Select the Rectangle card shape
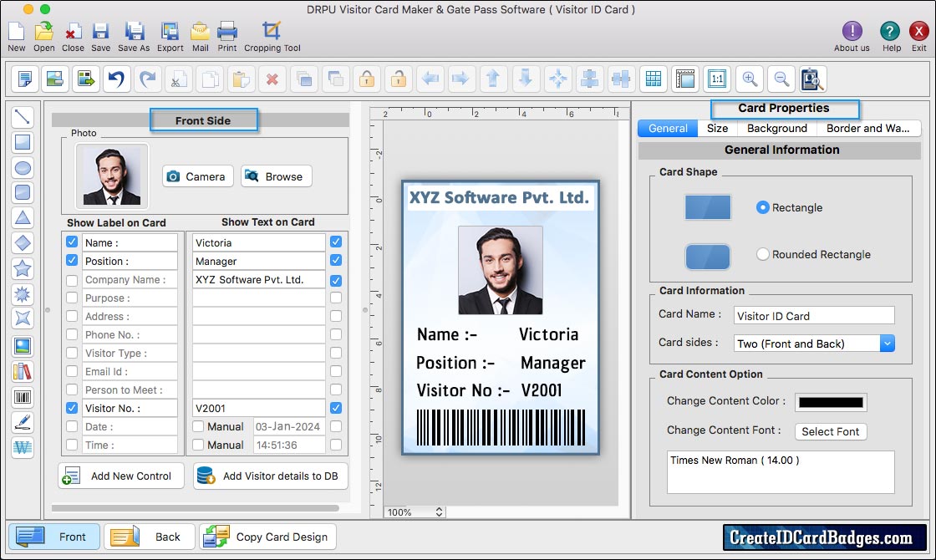 762,207
